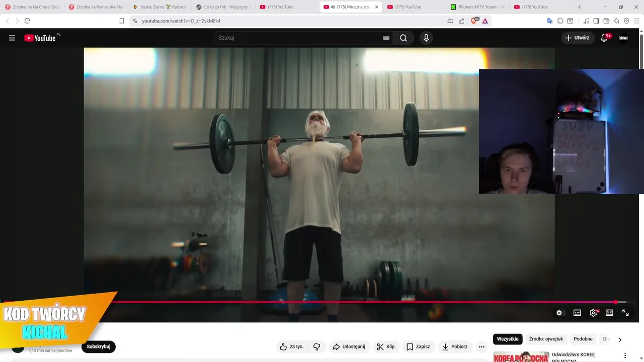Open options for Odwiedziłem KOREĘ video
Viewport: 644px width, 362px height.
[625, 355]
